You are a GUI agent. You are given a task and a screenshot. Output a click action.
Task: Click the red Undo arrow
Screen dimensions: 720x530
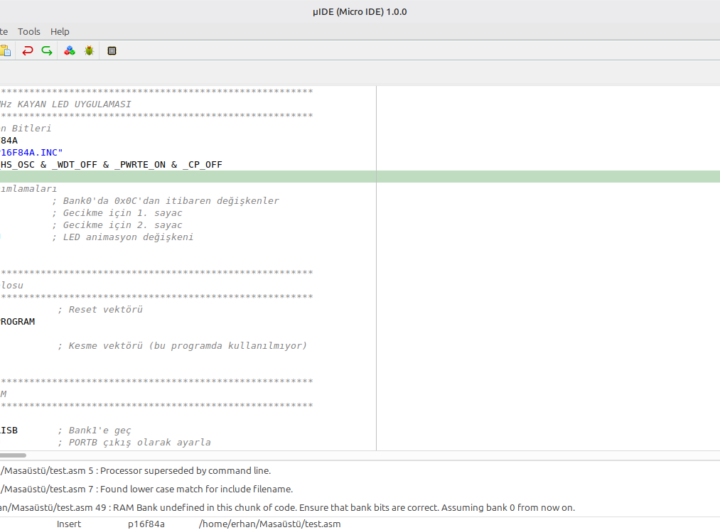tap(27, 50)
